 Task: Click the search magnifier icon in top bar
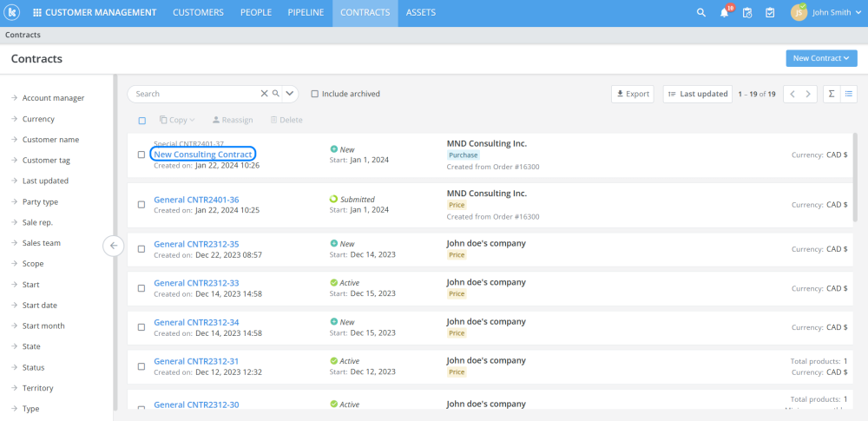[700, 13]
